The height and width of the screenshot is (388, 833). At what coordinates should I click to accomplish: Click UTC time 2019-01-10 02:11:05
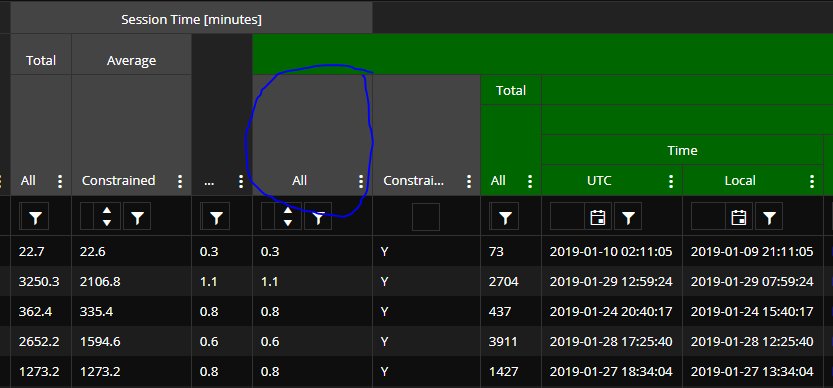611,251
